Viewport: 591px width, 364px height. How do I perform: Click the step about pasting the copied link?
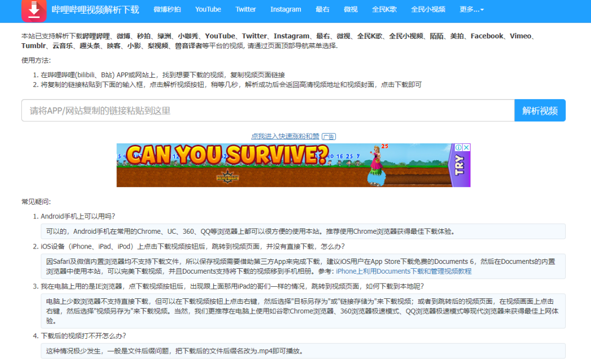(231, 84)
